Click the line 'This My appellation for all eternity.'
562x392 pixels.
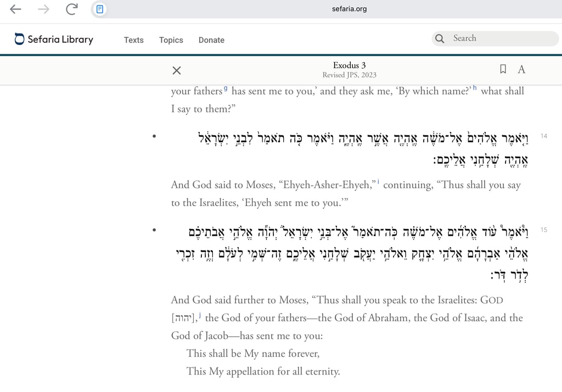[263, 372]
